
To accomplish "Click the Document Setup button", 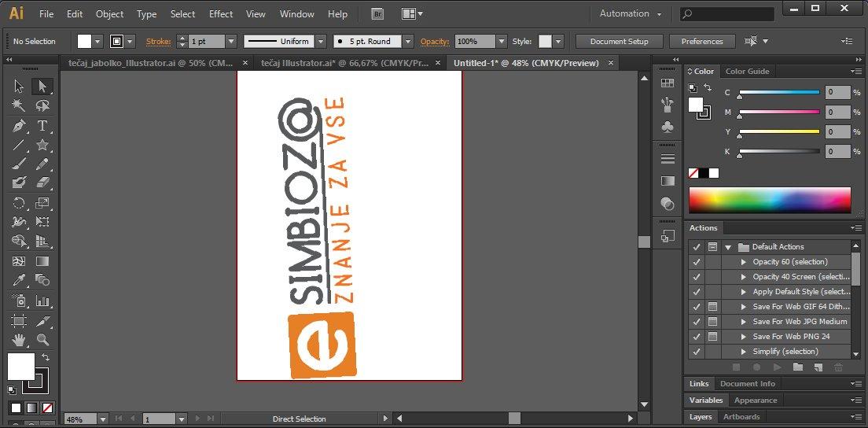I will click(620, 42).
